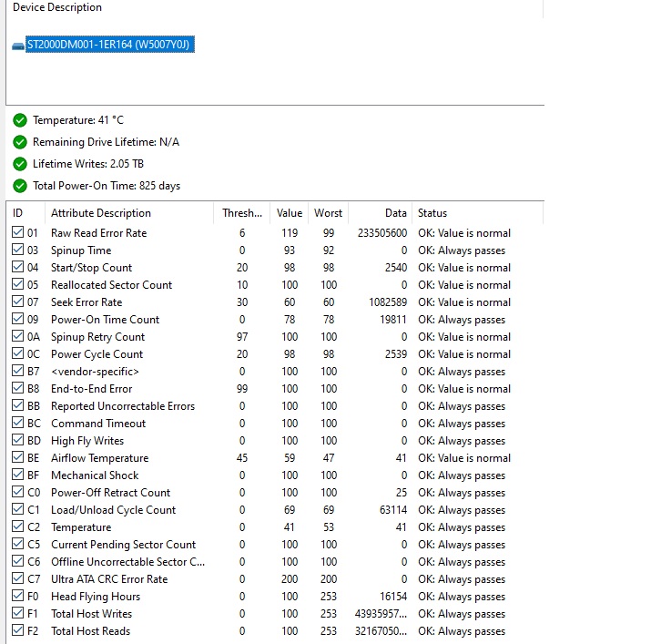Screen dimensions: 651x644
Task: Uncheck 05 Reallocated Sector Count checkbox
Action: [17, 284]
